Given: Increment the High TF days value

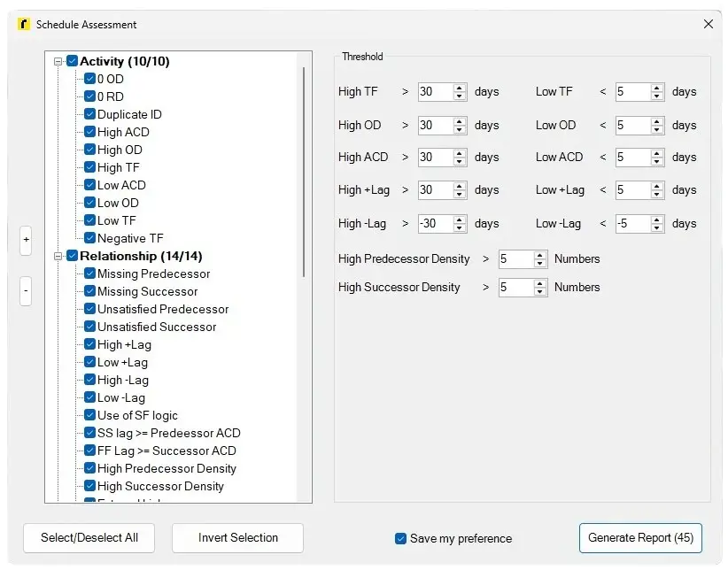Looking at the screenshot, I should point(460,89).
